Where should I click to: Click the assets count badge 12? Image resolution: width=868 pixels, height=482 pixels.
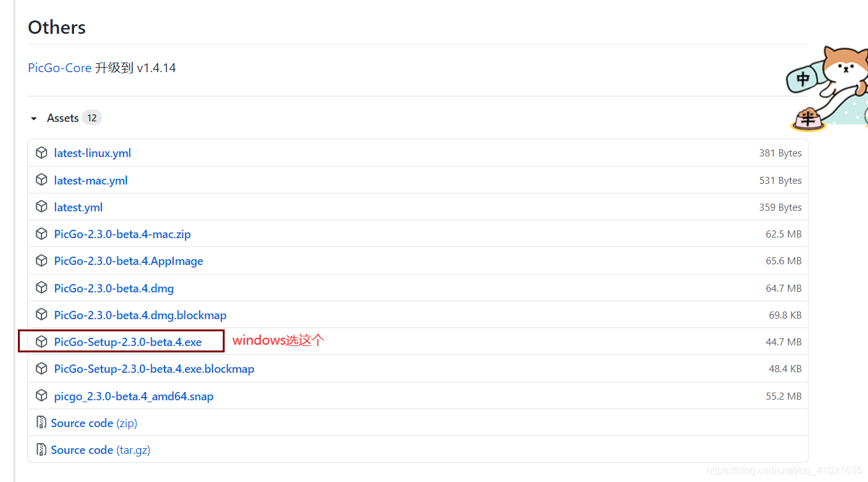click(x=92, y=118)
